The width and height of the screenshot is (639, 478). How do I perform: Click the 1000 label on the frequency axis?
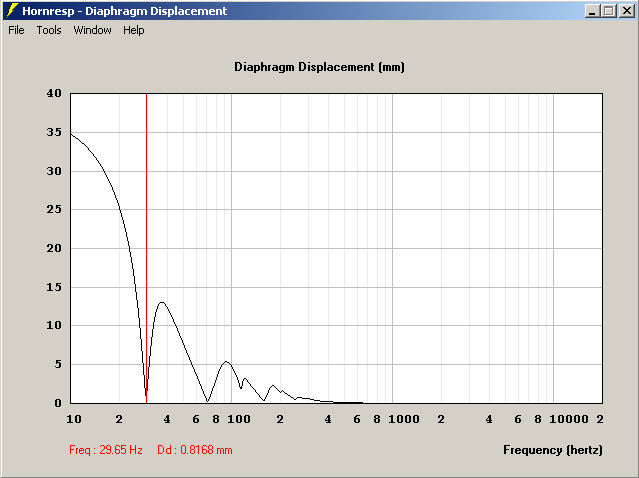click(x=403, y=419)
